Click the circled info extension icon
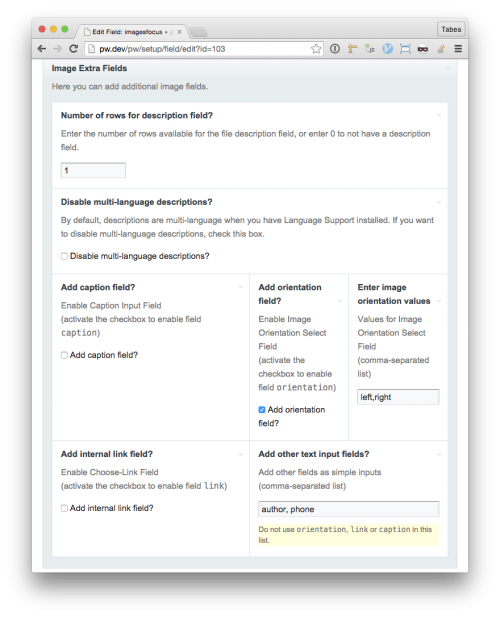The image size is (500, 617). pos(335,49)
